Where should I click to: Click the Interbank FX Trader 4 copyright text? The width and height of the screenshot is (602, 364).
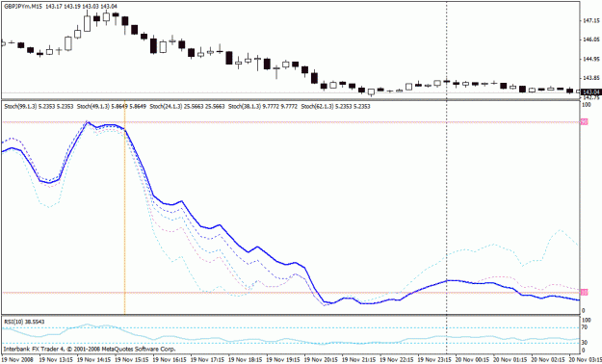[x=90, y=349]
